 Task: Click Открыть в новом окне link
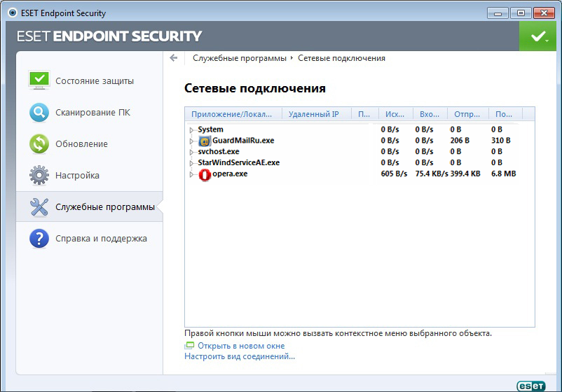[240, 346]
